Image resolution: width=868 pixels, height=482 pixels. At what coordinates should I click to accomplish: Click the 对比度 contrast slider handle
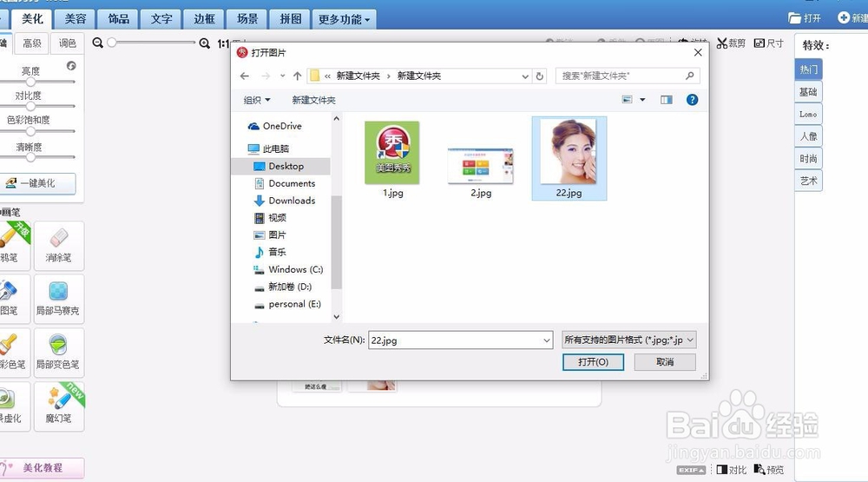coord(30,106)
